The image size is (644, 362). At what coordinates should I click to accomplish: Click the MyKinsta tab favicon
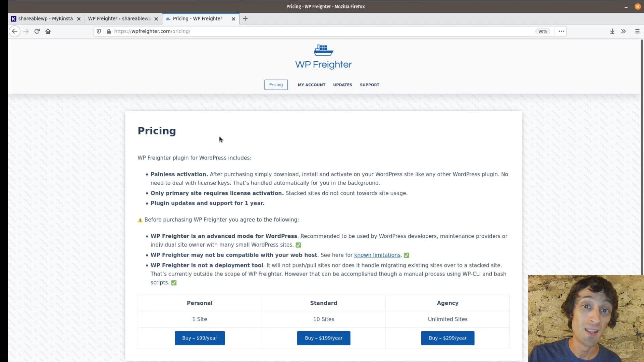pyautogui.click(x=13, y=19)
